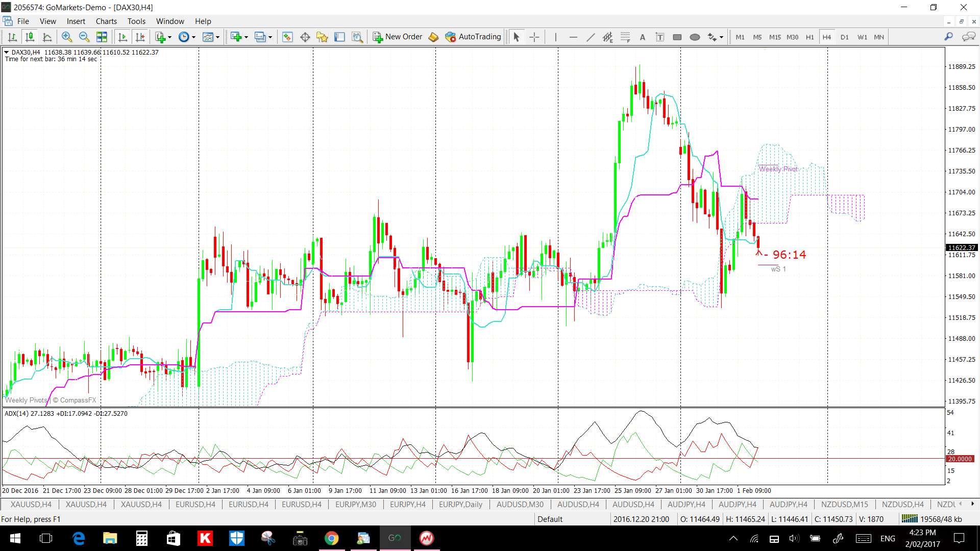The width and height of the screenshot is (980, 551).
Task: Open the Data Window crosshair icon
Action: [305, 37]
